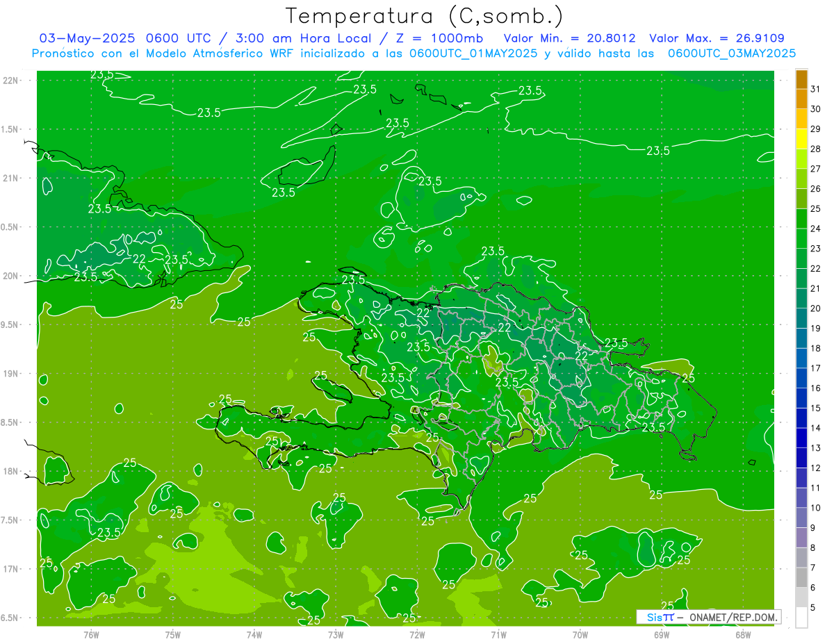Click the colorbar label 31
This screenshot has width=834, height=644.
click(x=815, y=89)
